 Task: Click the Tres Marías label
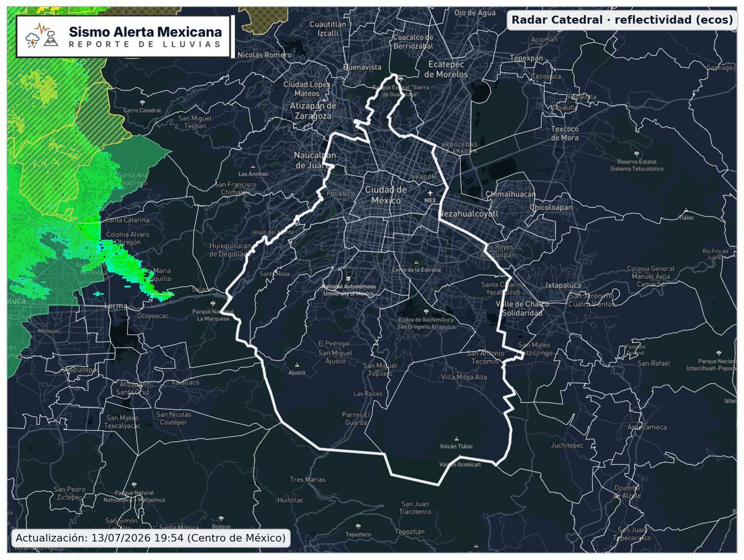(x=308, y=479)
